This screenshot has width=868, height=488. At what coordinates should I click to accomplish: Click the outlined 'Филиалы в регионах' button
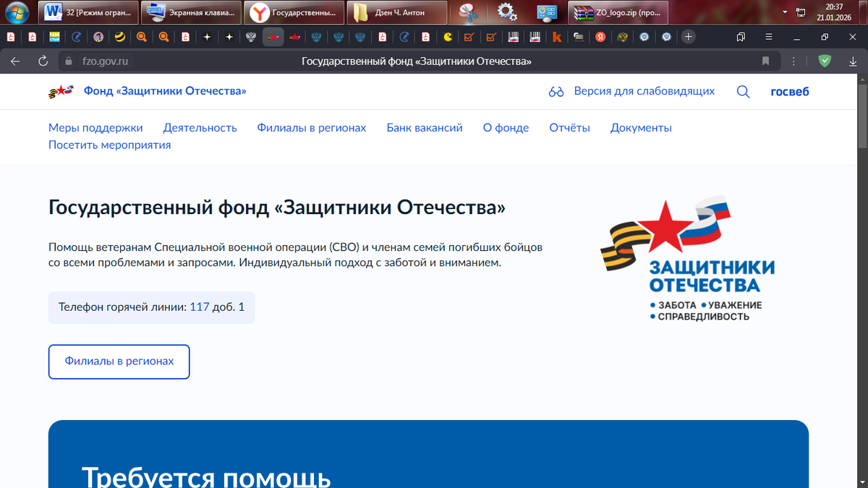click(119, 361)
